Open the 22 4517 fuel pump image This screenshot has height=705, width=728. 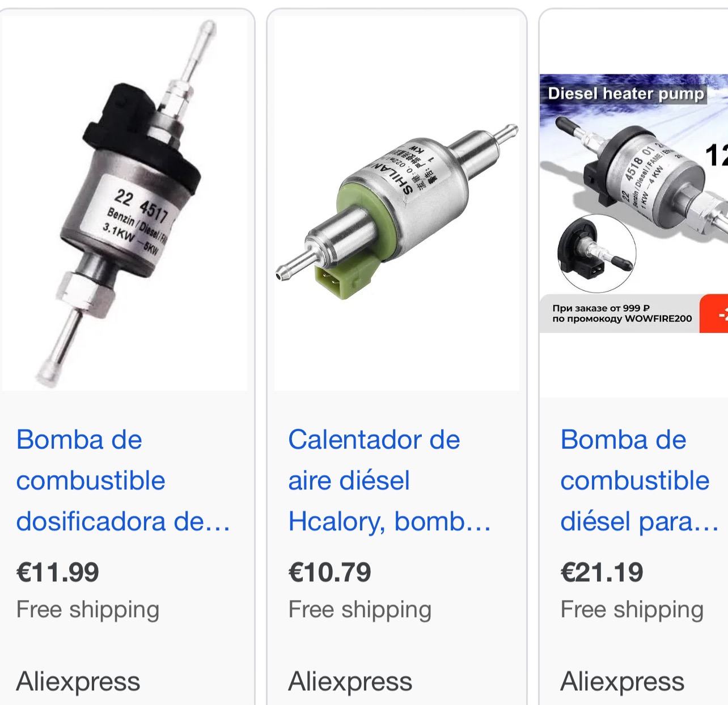point(125,203)
